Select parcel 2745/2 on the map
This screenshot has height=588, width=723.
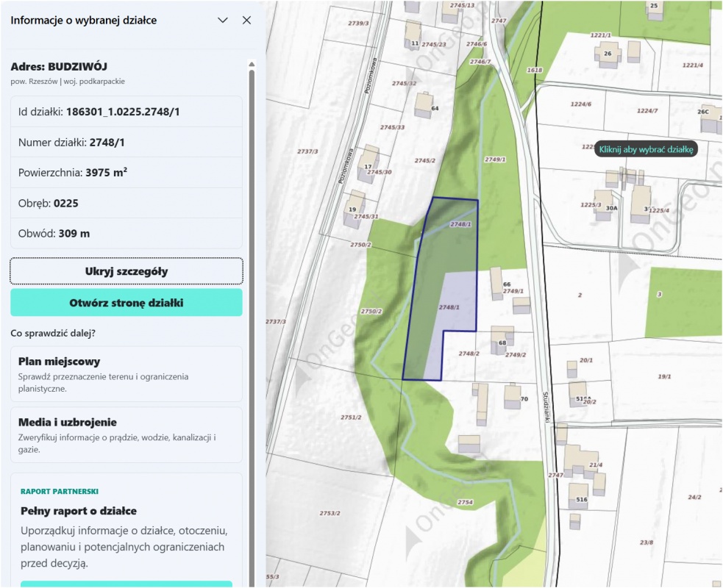424,161
